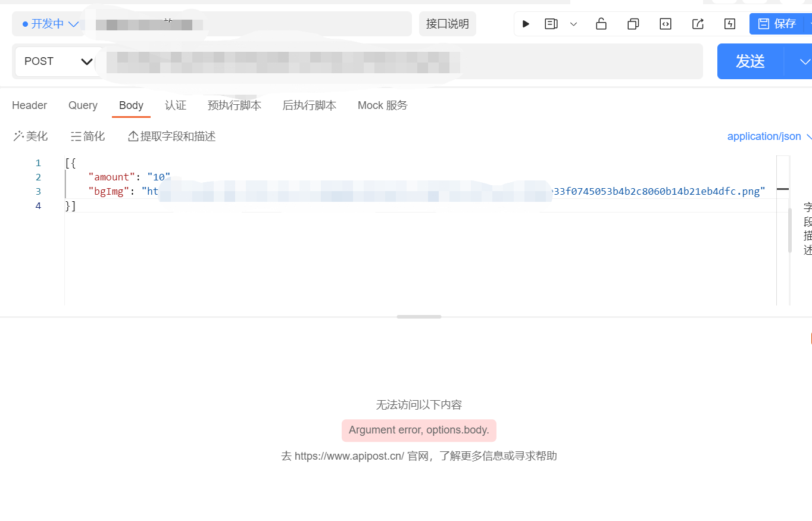Click 美化 to beautify the JSON
812x521 pixels.
click(30, 136)
